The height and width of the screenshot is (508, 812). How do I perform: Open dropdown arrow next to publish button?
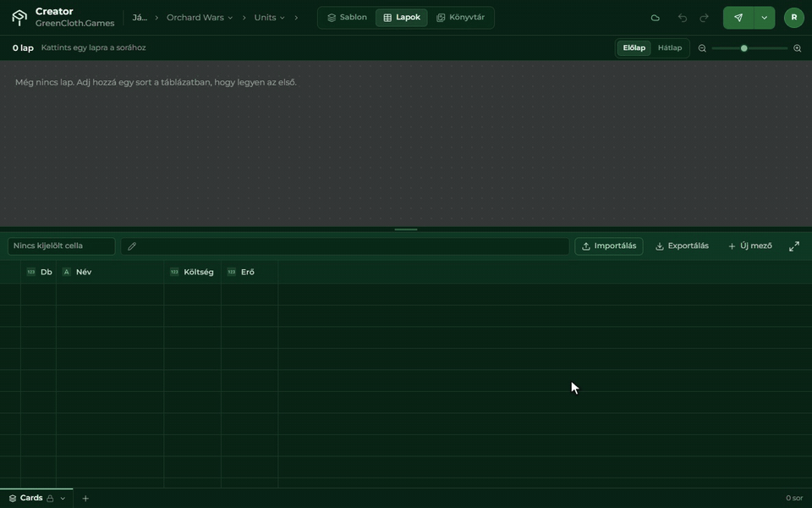[x=765, y=18]
